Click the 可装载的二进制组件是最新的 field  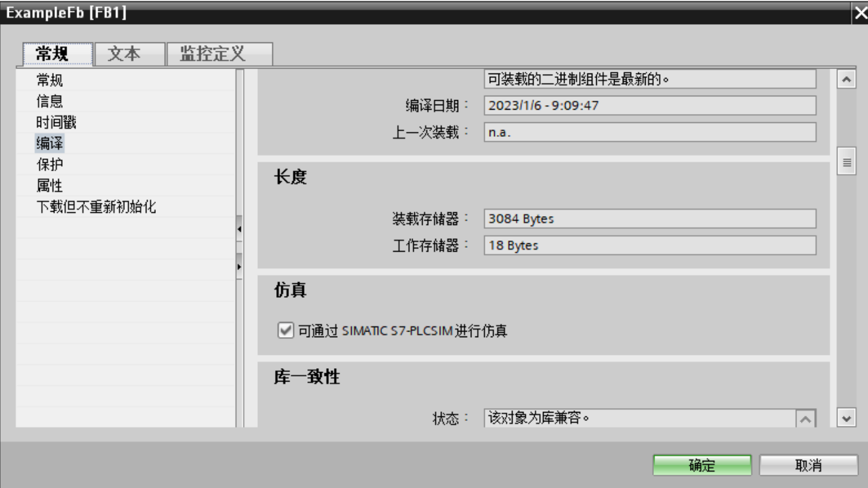(649, 79)
